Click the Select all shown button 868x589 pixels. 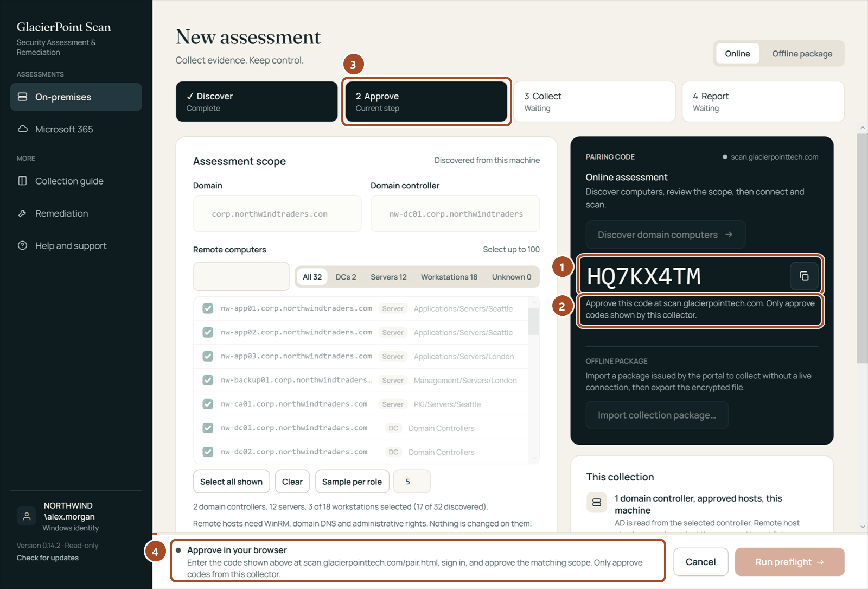click(x=231, y=482)
